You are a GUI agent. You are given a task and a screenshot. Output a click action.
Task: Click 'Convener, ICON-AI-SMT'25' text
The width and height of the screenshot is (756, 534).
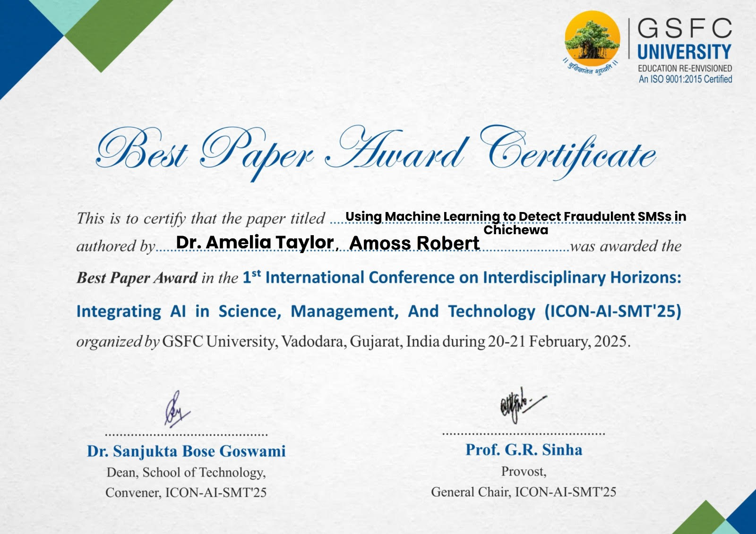pos(186,492)
